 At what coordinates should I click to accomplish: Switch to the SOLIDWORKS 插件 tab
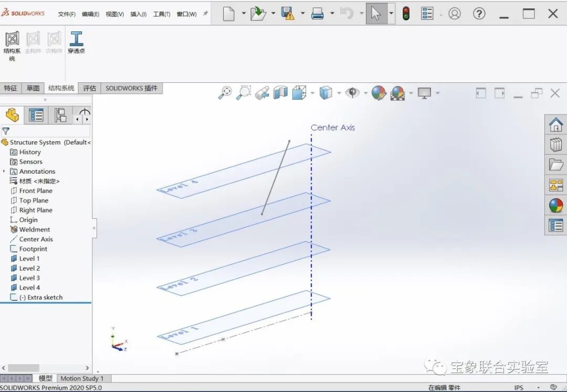[x=132, y=88]
